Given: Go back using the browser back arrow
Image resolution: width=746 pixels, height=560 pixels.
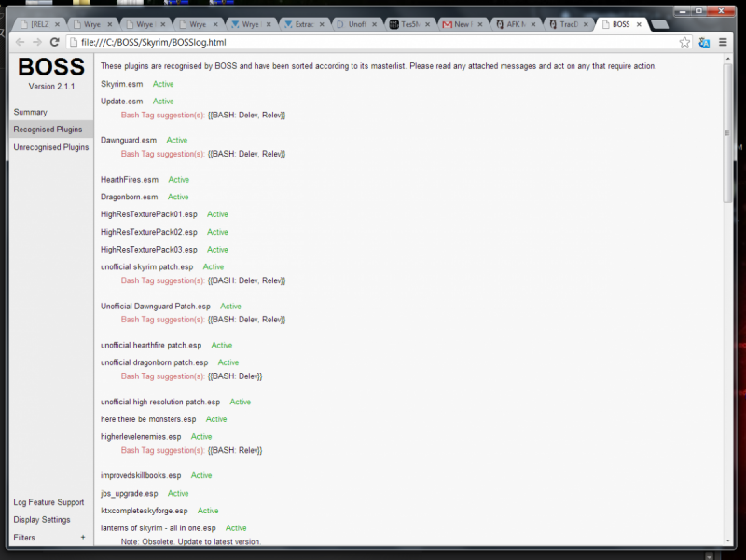Looking at the screenshot, I should tap(20, 42).
